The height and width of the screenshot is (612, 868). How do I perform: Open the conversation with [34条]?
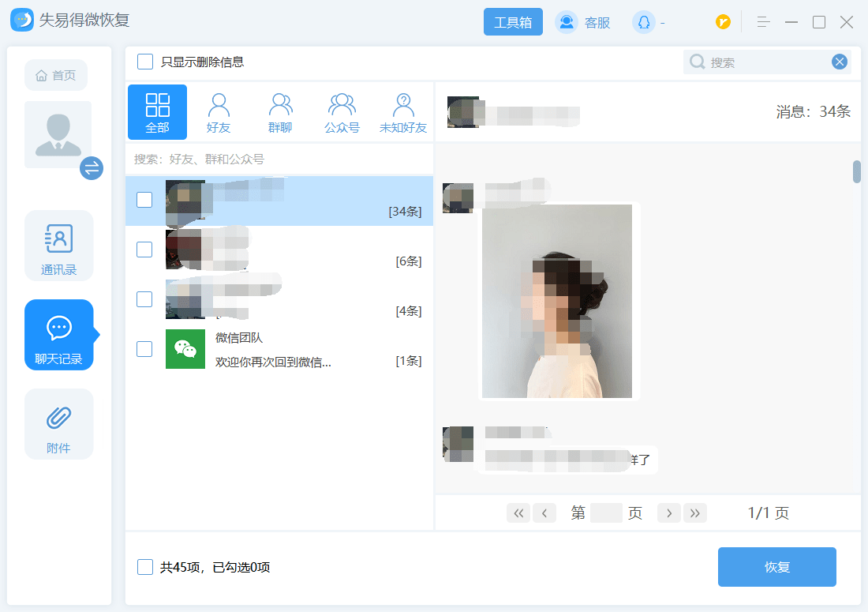[x=279, y=201]
